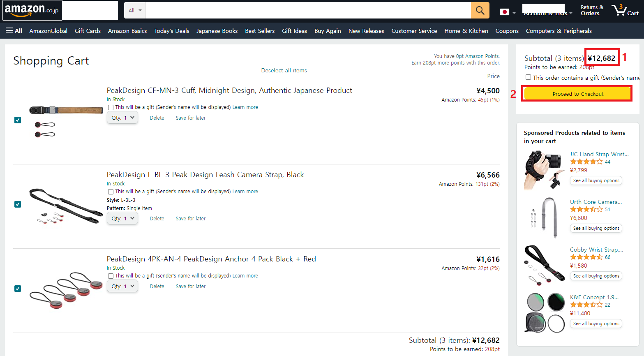Open the All search category dropdown
This screenshot has width=644, height=356.
(135, 10)
